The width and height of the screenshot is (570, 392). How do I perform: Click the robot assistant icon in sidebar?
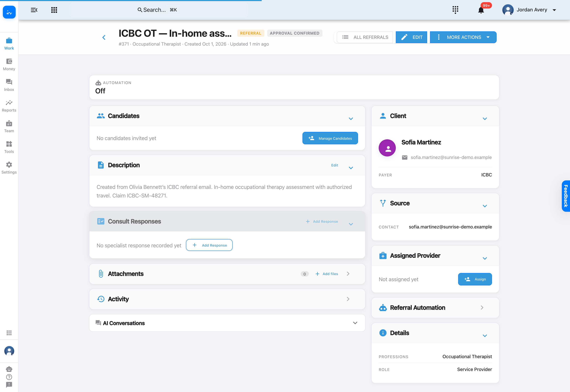tap(9, 369)
